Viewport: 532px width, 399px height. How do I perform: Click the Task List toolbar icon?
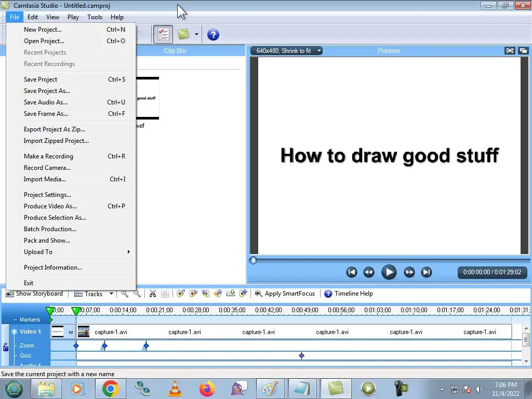(x=163, y=34)
